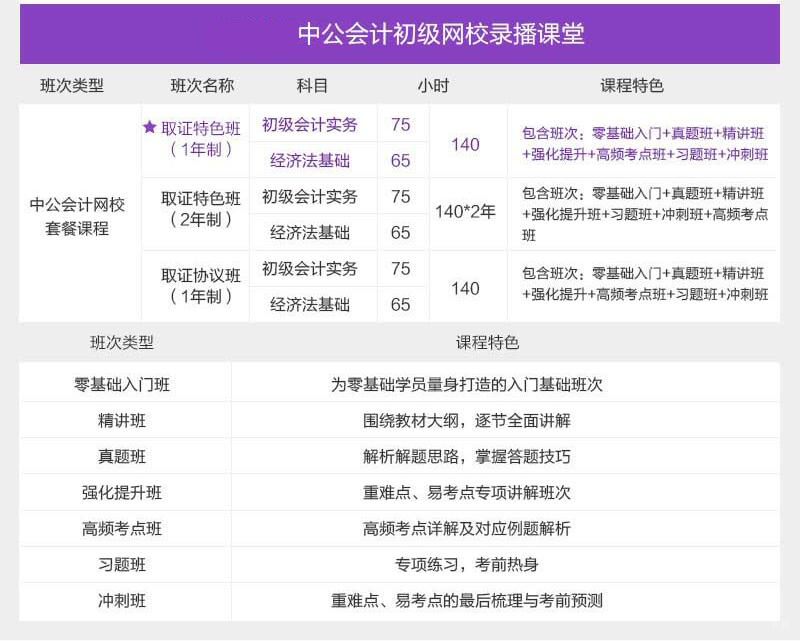Select the 零基础入门班 row label
Viewport: 801px width, 641px height.
122,384
